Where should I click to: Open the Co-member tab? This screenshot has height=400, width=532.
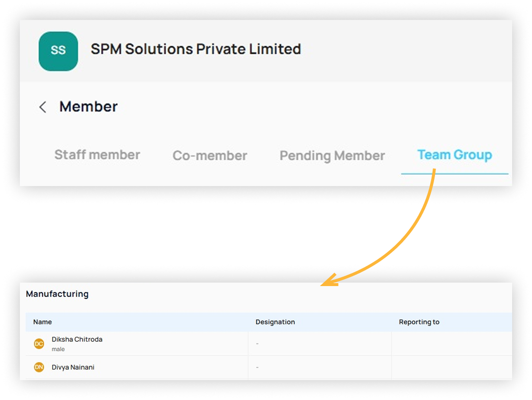click(210, 156)
